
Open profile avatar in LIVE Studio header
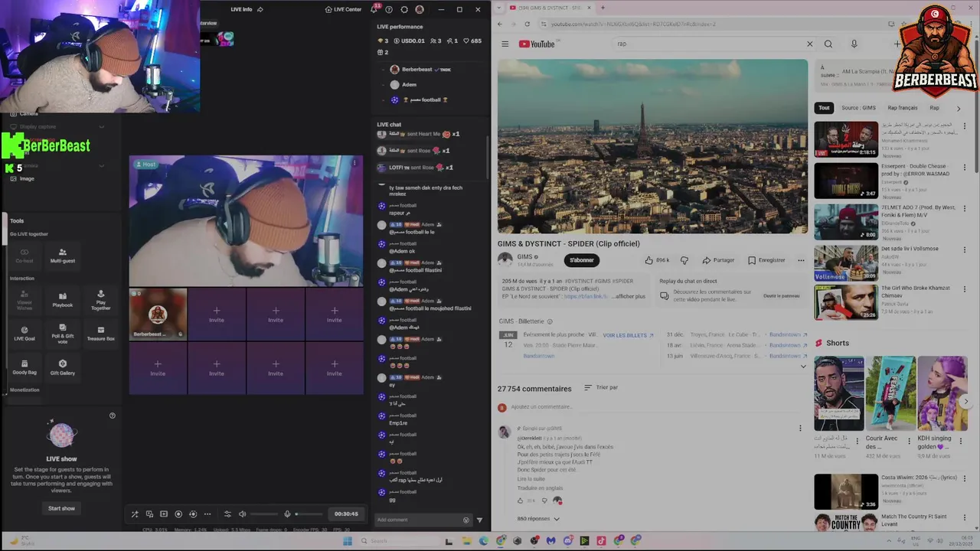[420, 9]
